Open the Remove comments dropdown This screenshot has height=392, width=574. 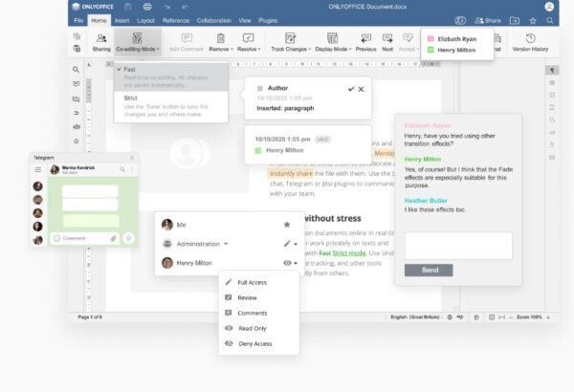221,42
